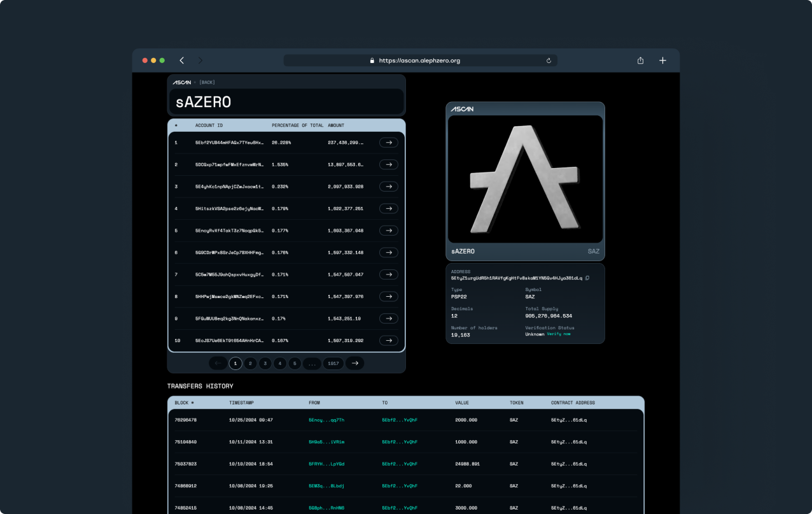Open the browser share icon
This screenshot has width=812, height=514.
pyautogui.click(x=640, y=61)
